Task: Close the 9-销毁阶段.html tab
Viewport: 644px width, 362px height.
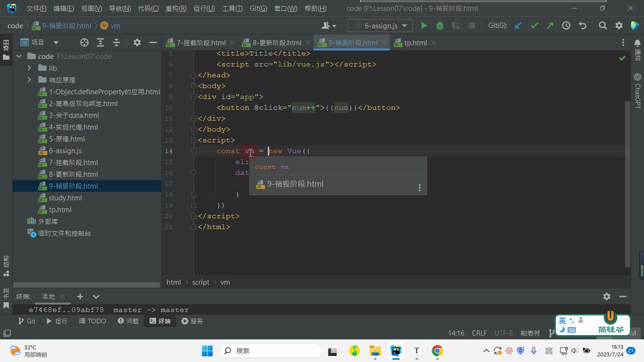Action: 384,42
